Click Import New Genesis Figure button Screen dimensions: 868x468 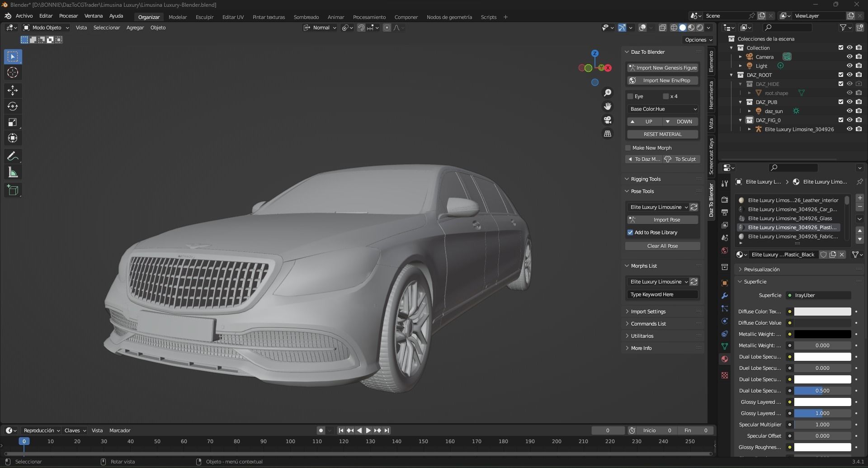pos(663,68)
